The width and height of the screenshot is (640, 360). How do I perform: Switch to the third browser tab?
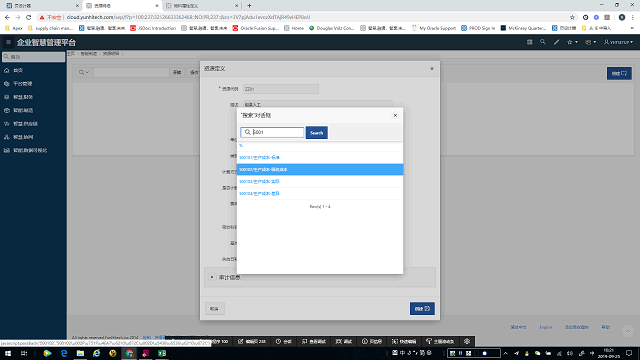point(201,6)
